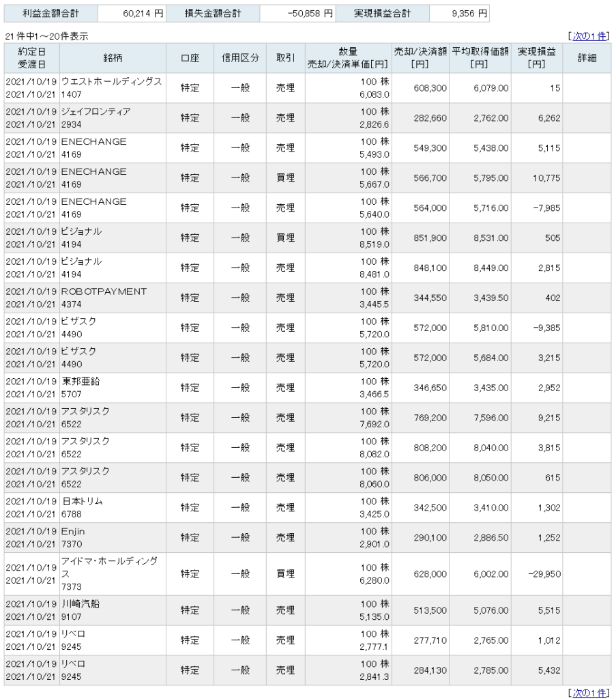616x699 pixels.
Task: Click the 詳細 column header
Action: pyautogui.click(x=587, y=59)
